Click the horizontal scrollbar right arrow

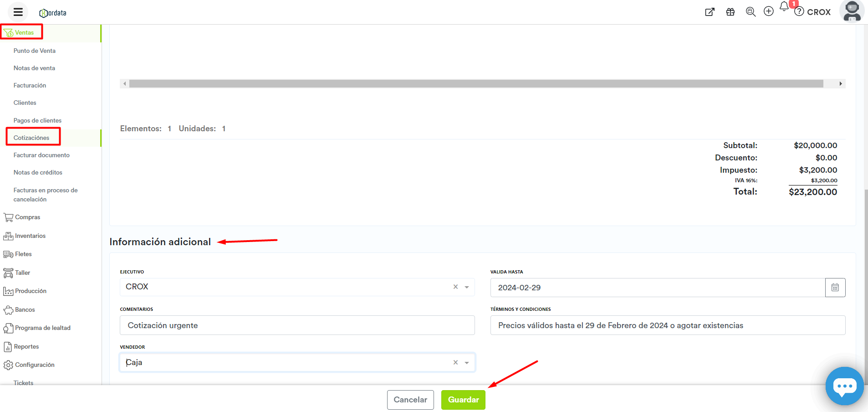(841, 84)
